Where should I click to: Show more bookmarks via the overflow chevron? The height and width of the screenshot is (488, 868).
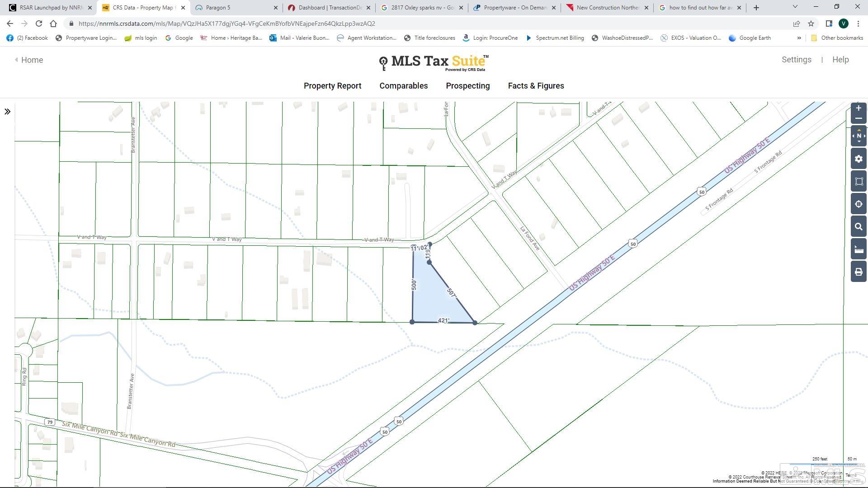[x=799, y=38]
